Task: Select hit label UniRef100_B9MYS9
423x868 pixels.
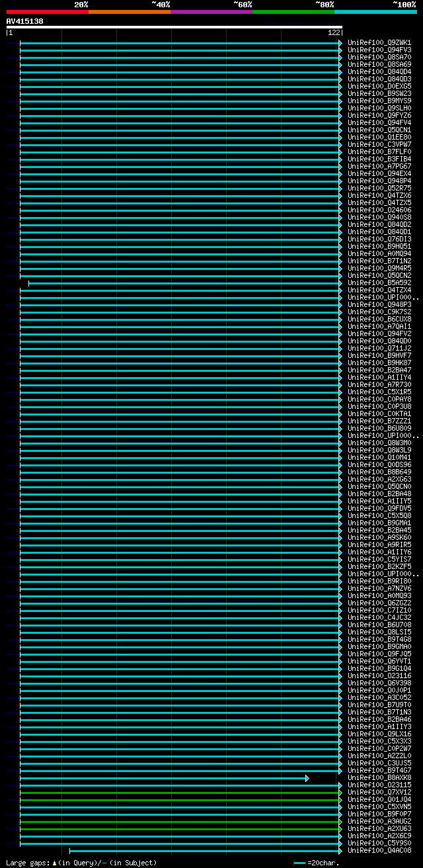Action: [379, 101]
